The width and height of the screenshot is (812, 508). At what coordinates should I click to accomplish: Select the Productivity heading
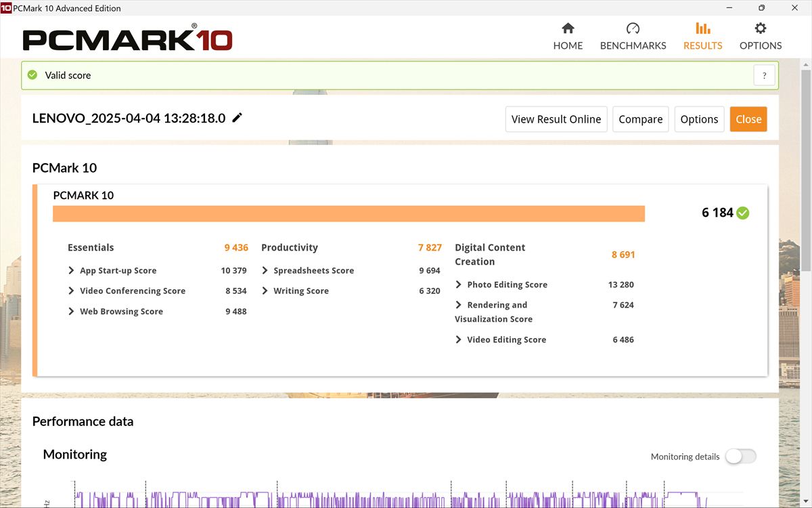pyautogui.click(x=289, y=248)
